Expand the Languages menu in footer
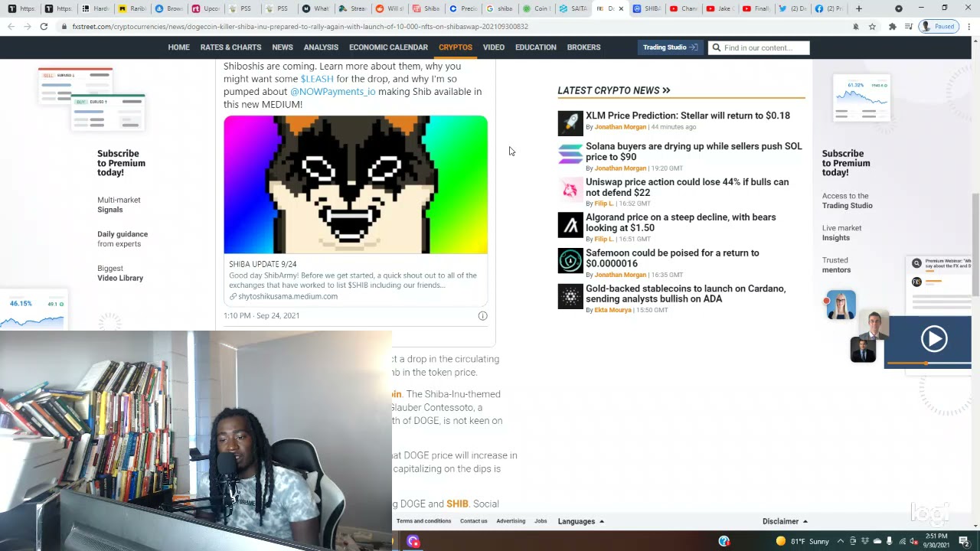 [581, 521]
